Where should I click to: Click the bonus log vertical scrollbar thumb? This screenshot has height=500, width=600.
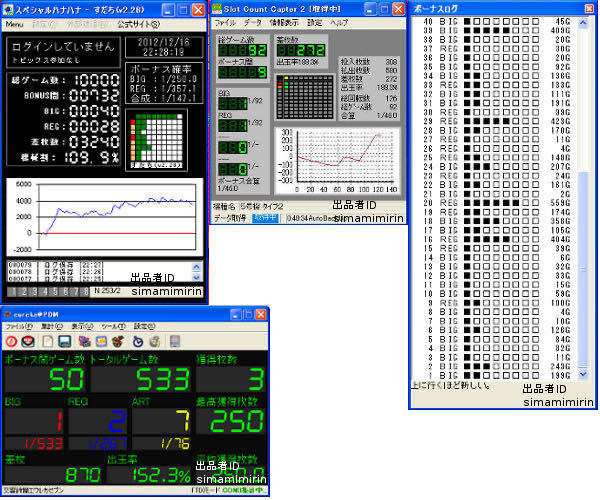[x=583, y=269]
